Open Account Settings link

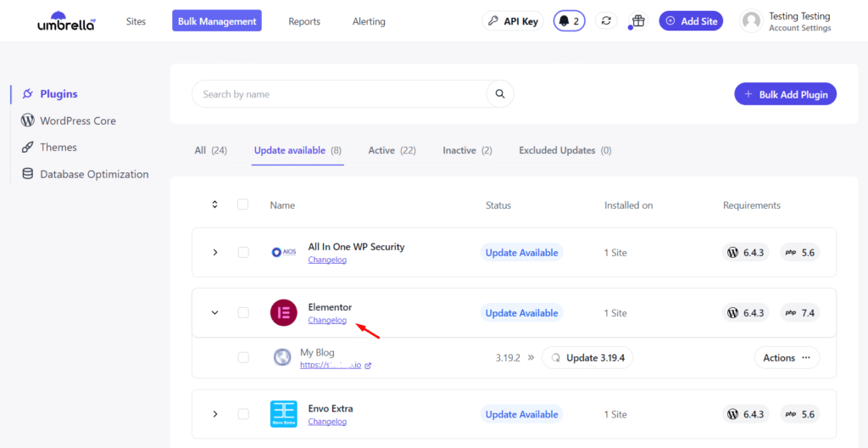point(800,28)
